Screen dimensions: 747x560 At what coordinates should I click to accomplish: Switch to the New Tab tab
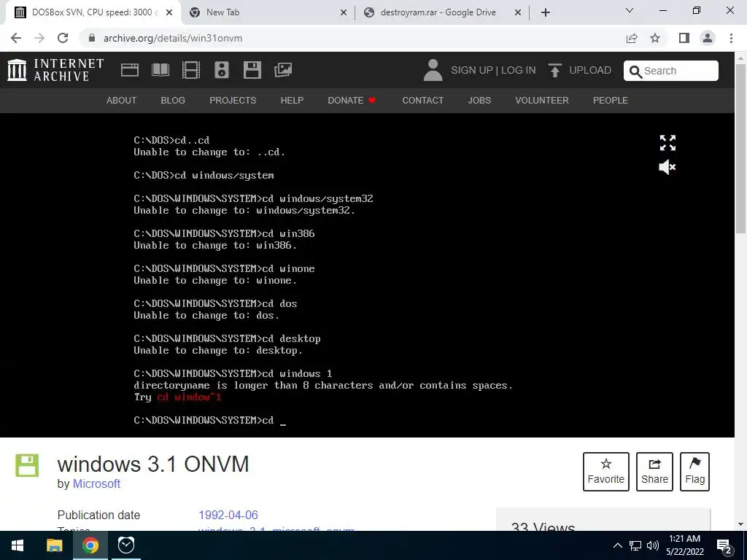pyautogui.click(x=268, y=13)
